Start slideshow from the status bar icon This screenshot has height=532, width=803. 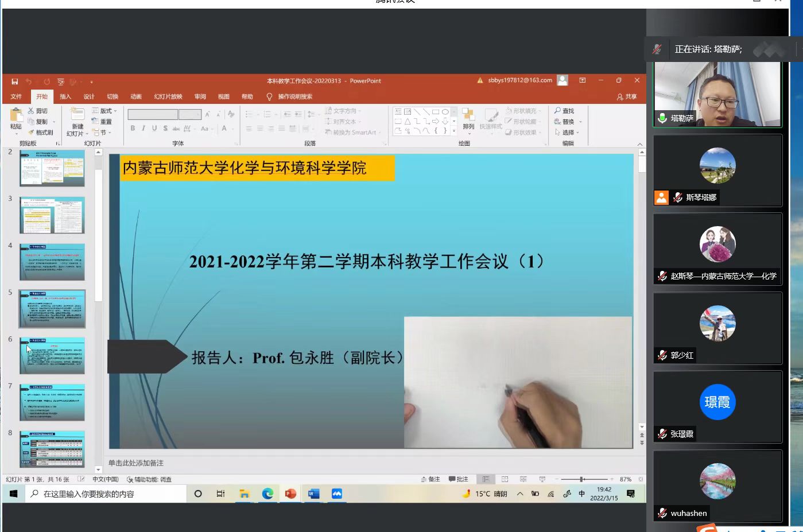(x=542, y=479)
